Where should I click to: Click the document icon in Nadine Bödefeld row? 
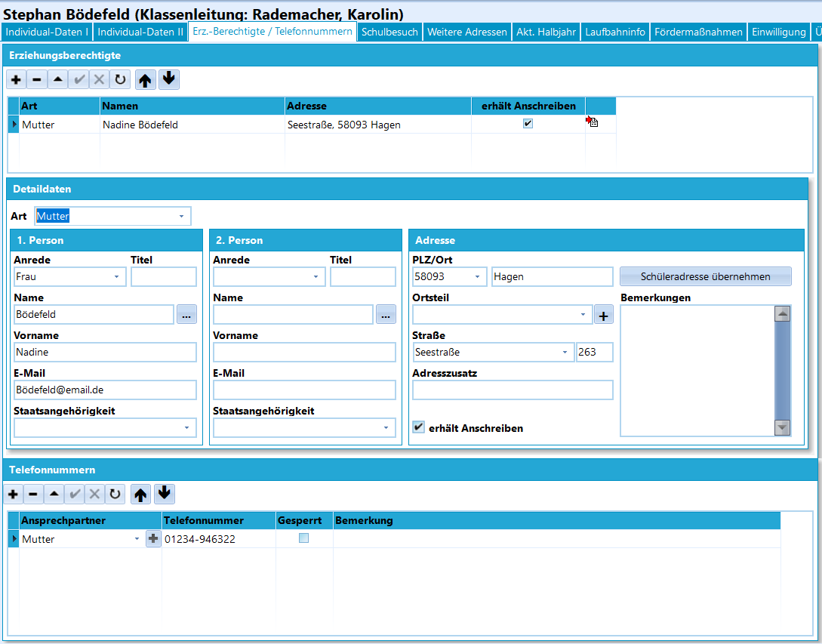tap(593, 122)
